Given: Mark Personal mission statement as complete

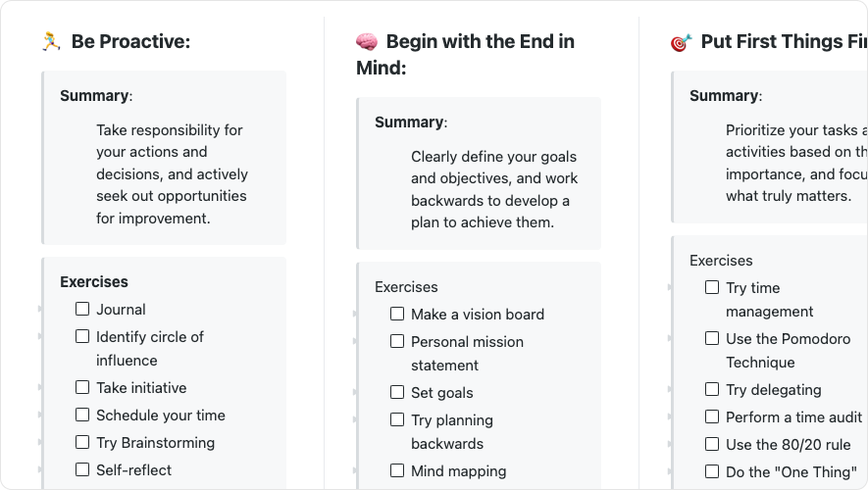Looking at the screenshot, I should 397,341.
